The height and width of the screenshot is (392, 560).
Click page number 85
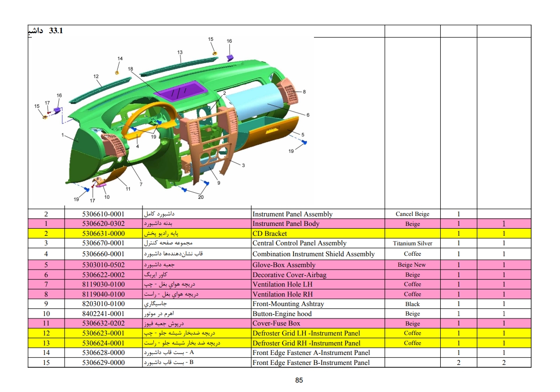tap(299, 381)
